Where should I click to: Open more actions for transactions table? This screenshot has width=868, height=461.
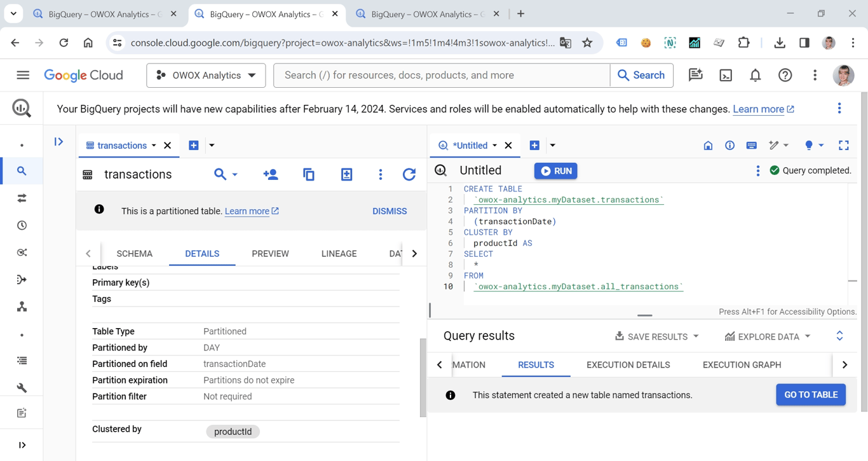coord(381,174)
